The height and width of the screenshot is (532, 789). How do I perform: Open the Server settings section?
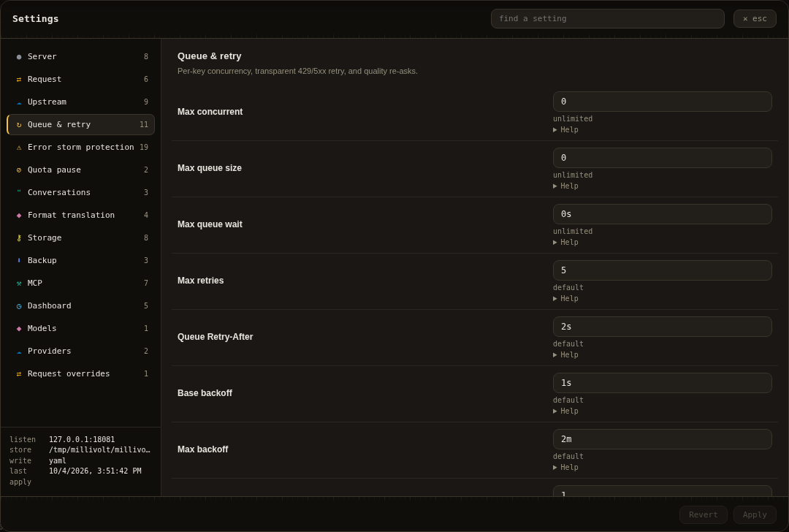tap(80, 56)
